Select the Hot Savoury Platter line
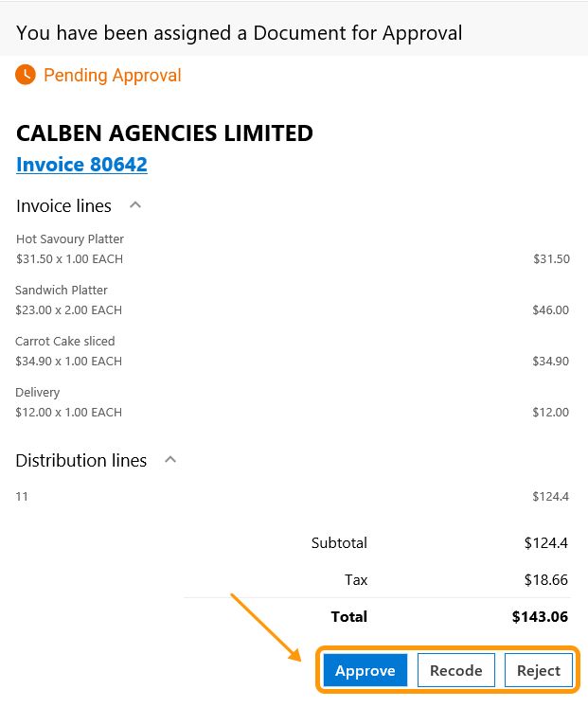The width and height of the screenshot is (588, 707). pos(70,239)
